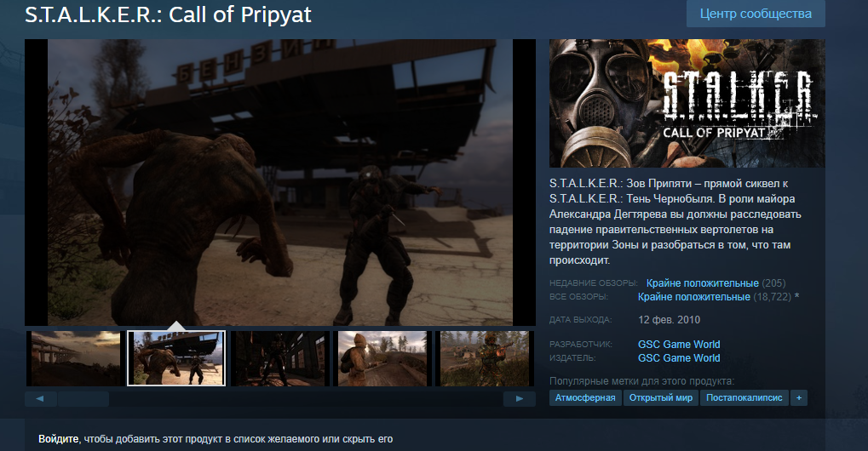Open the Центр сообщества community hub
The height and width of the screenshot is (451, 868).
tap(756, 14)
